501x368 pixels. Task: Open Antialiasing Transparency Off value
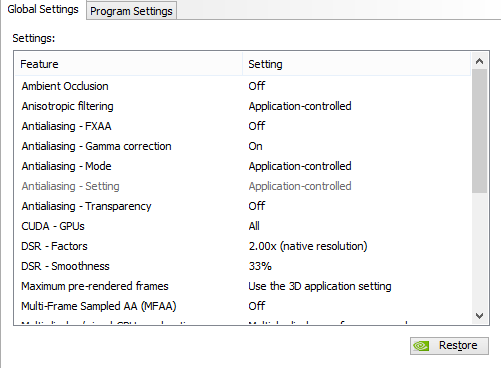click(x=257, y=206)
